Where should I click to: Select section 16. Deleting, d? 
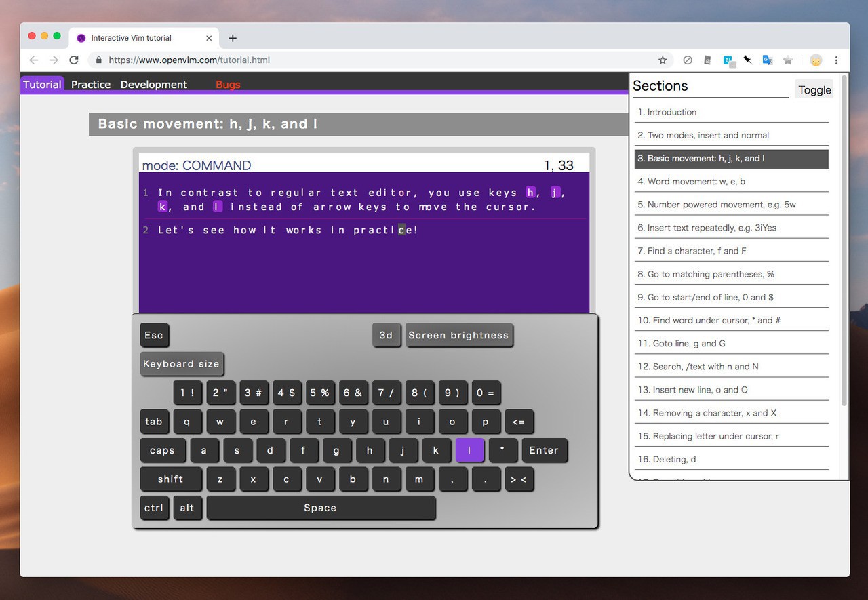732,458
